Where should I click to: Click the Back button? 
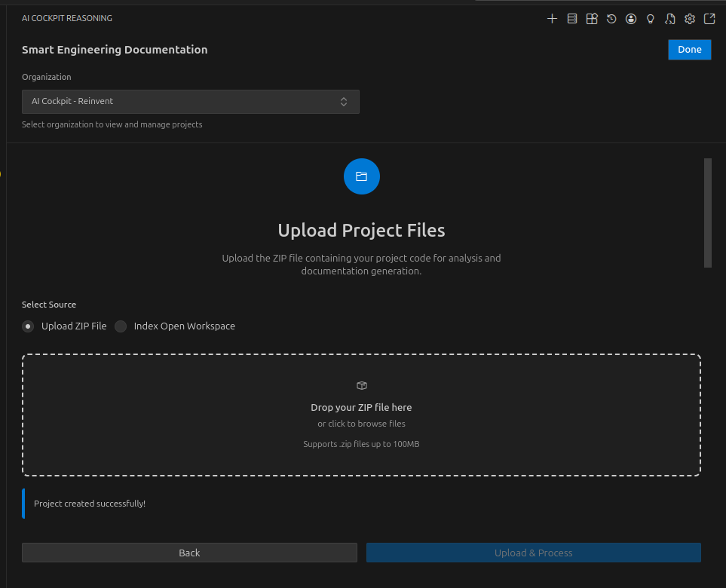point(189,552)
